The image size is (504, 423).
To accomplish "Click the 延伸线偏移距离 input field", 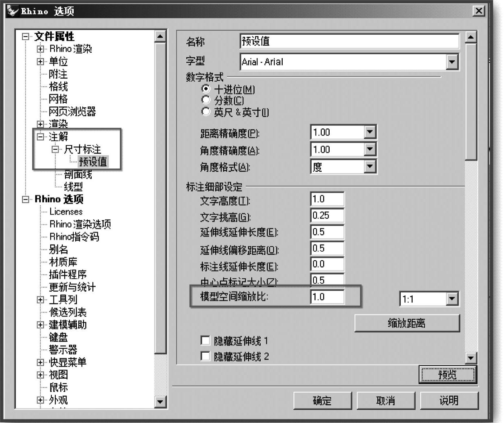I will [x=327, y=248].
